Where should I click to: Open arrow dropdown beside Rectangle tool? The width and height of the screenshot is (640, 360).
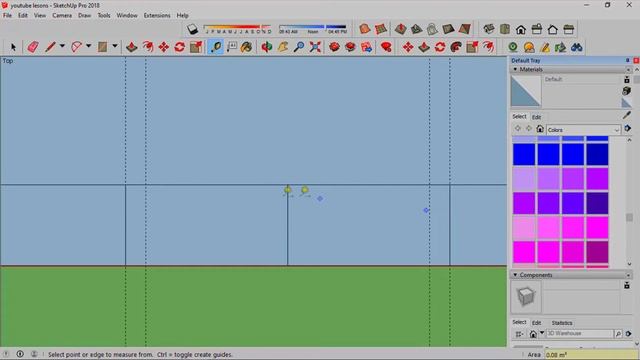(x=115, y=46)
